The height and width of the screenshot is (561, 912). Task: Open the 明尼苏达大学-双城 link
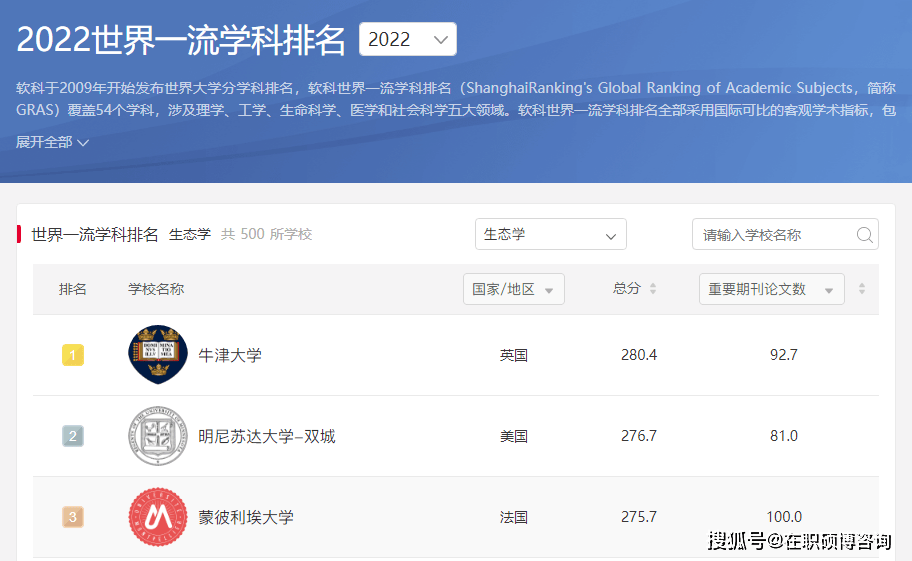[266, 436]
